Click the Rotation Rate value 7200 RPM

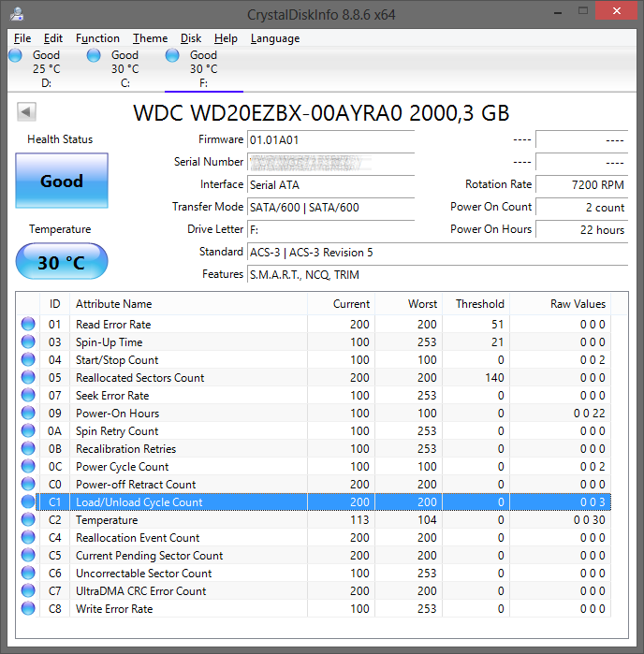click(582, 184)
